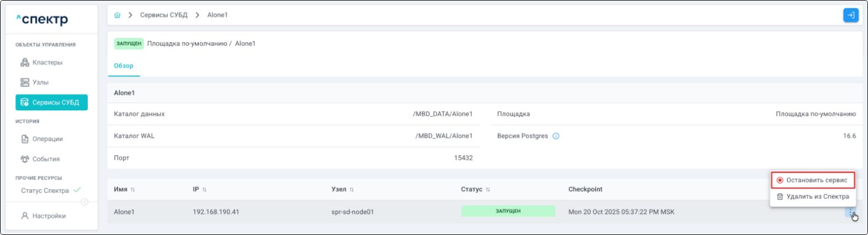
Task: Switch to the Обзор tab
Action: point(124,66)
